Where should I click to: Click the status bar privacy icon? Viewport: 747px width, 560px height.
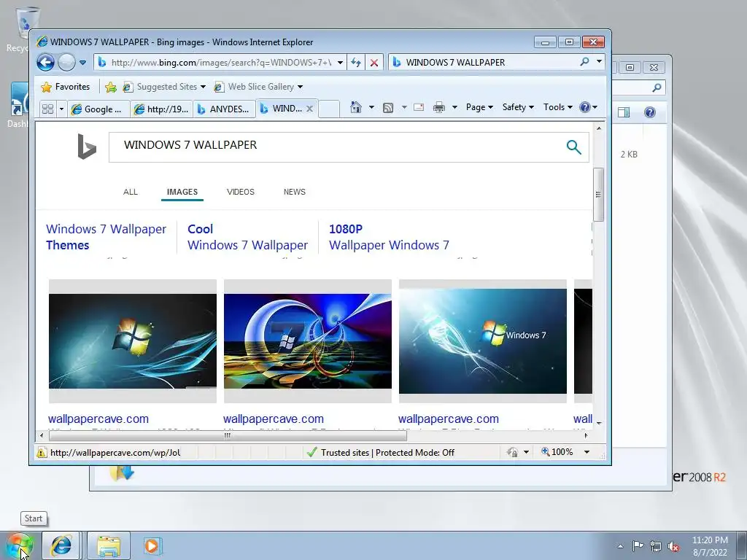pyautogui.click(x=513, y=452)
